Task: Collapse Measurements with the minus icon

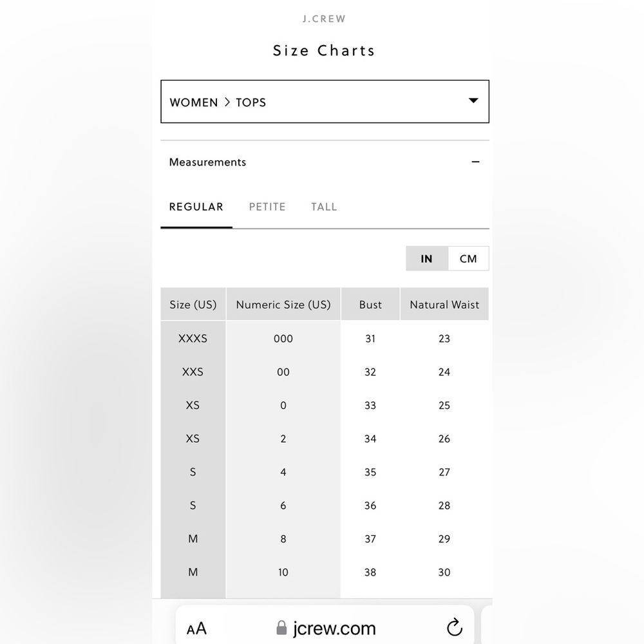Action: tap(475, 162)
